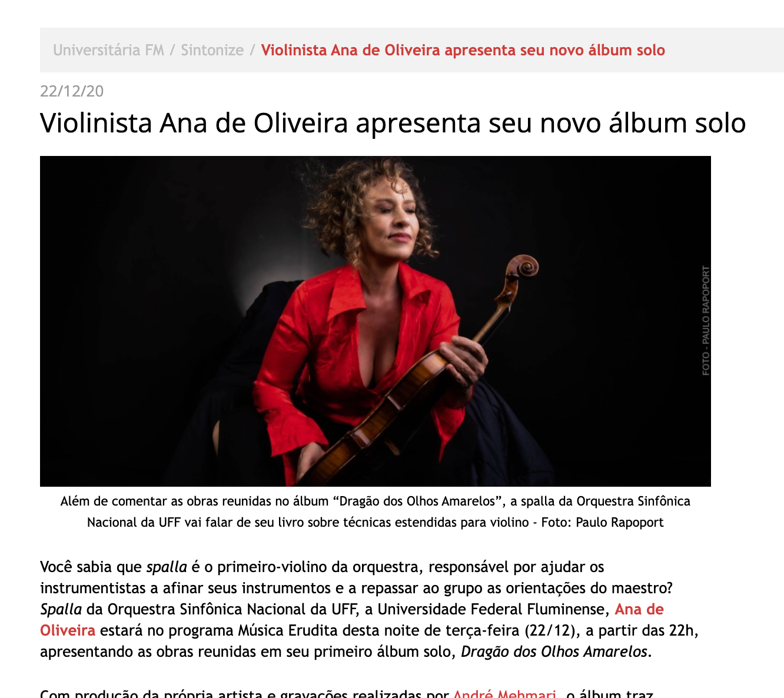Screen dimensions: 784x698
Task: Click the slash after the Sintonize breadcrumb
Action: (252, 50)
